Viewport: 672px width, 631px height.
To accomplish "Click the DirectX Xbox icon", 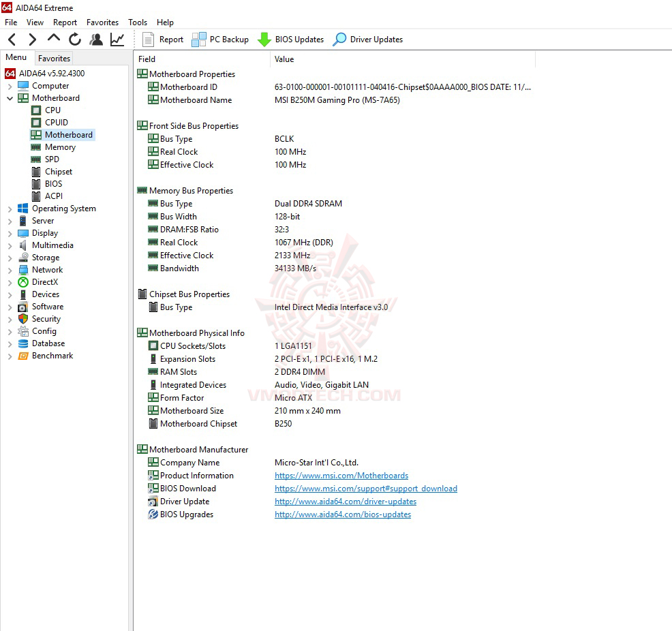I will 23,282.
